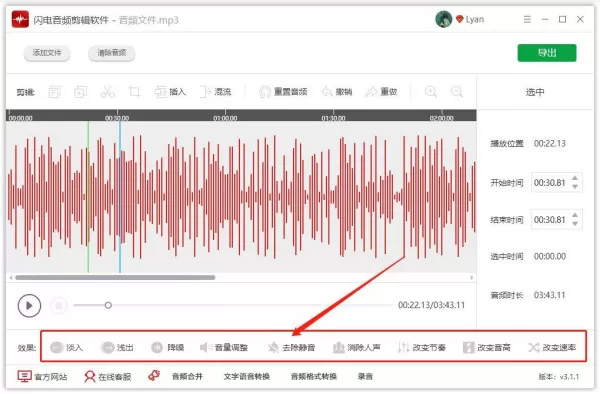This screenshot has width=600, height=394.
Task: Click the red rocket icon beside 音频合并
Action: tap(154, 376)
